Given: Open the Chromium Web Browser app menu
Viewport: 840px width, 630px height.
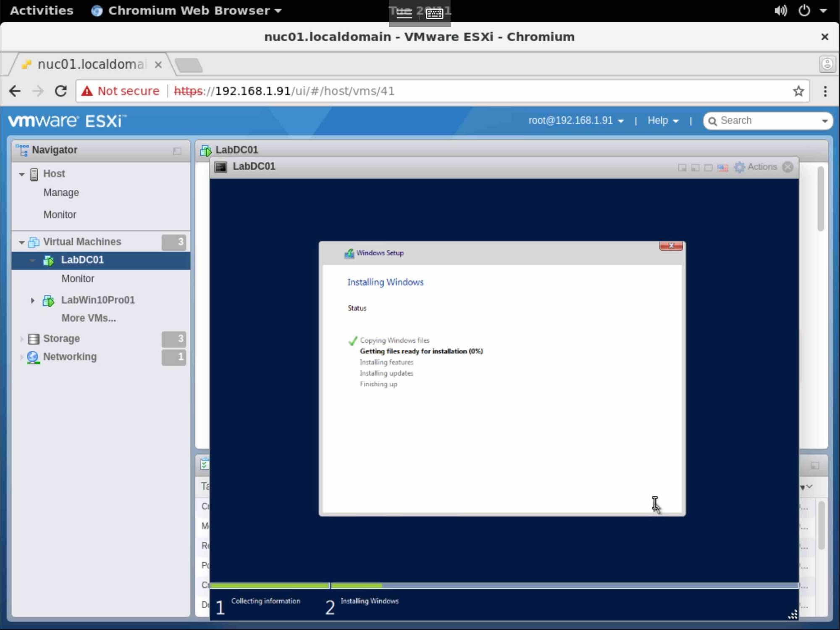Looking at the screenshot, I should tap(186, 11).
